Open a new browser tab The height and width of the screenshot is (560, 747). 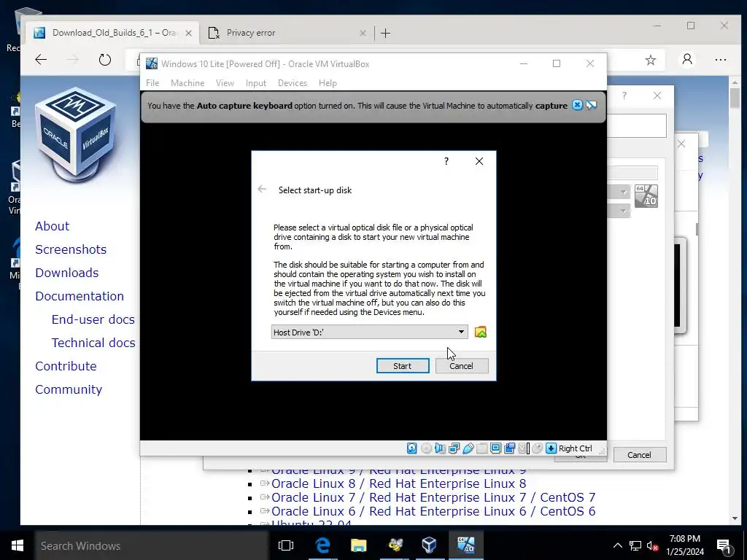tap(386, 33)
